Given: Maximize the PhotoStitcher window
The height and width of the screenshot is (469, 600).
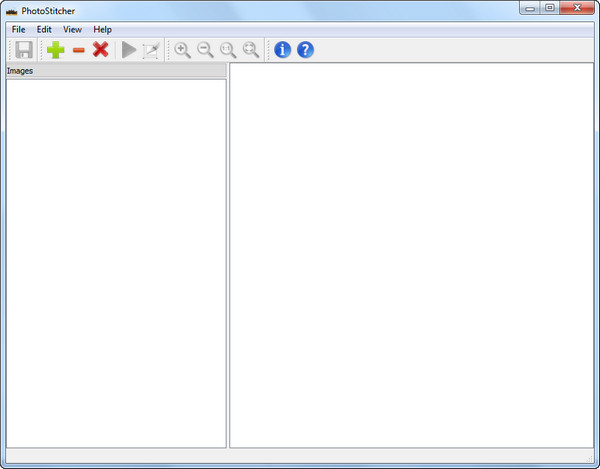Looking at the screenshot, I should [x=550, y=8].
